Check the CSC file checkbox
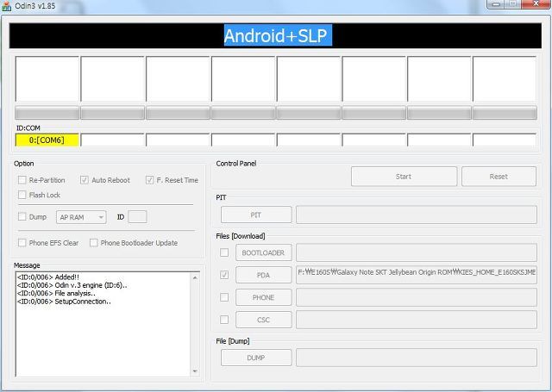 pyautogui.click(x=224, y=320)
